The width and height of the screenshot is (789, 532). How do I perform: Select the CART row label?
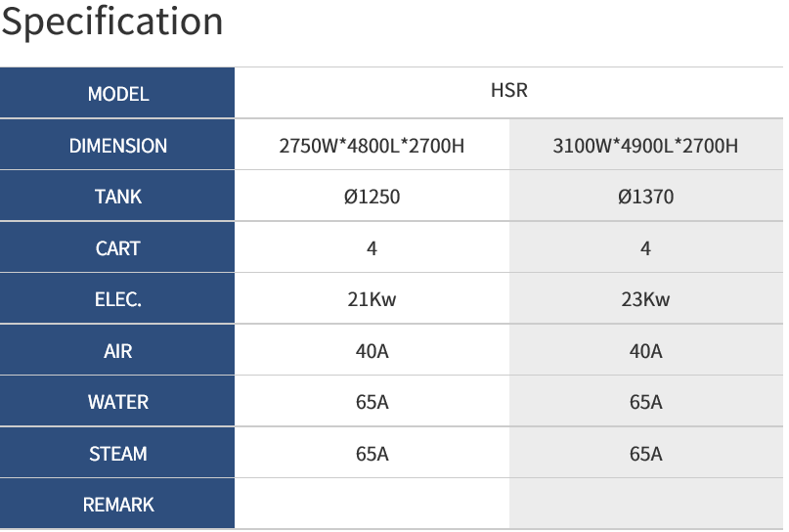pos(117,247)
